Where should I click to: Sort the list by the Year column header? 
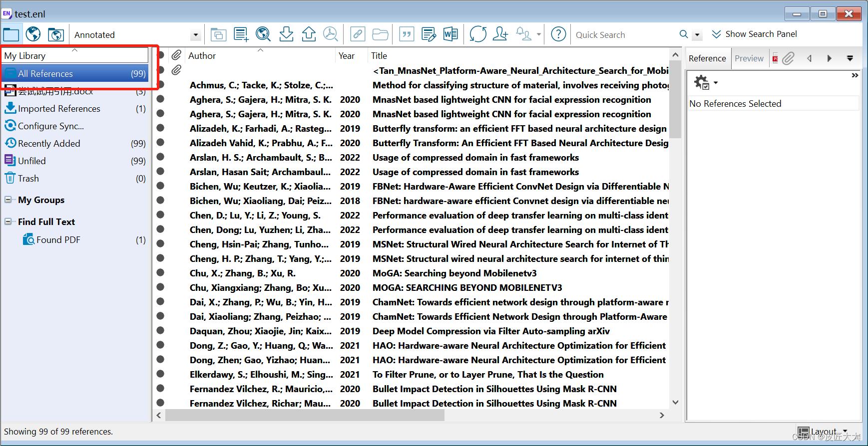click(x=351, y=55)
